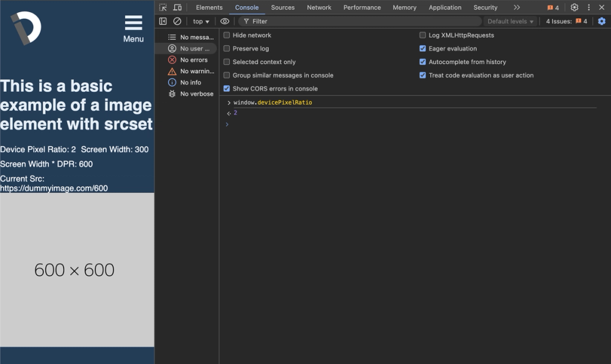Open the Memory tab
This screenshot has width=611, height=364.
pos(404,7)
